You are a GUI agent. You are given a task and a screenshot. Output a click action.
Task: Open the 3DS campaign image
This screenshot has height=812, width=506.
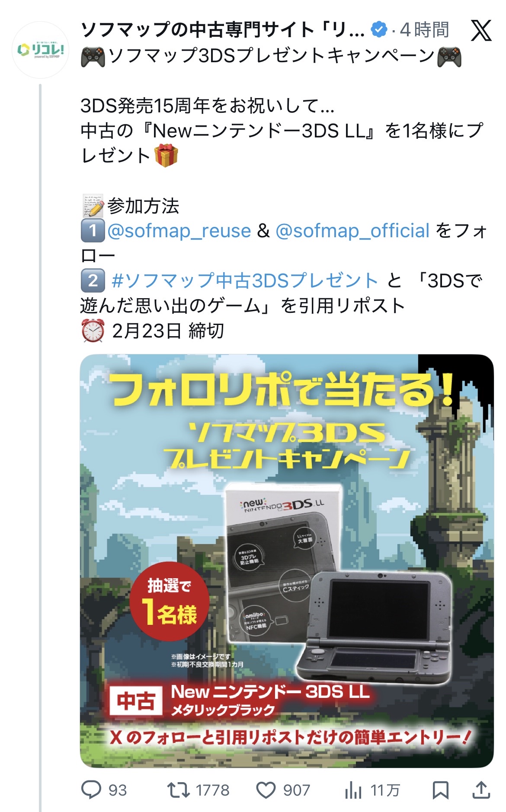[287, 561]
